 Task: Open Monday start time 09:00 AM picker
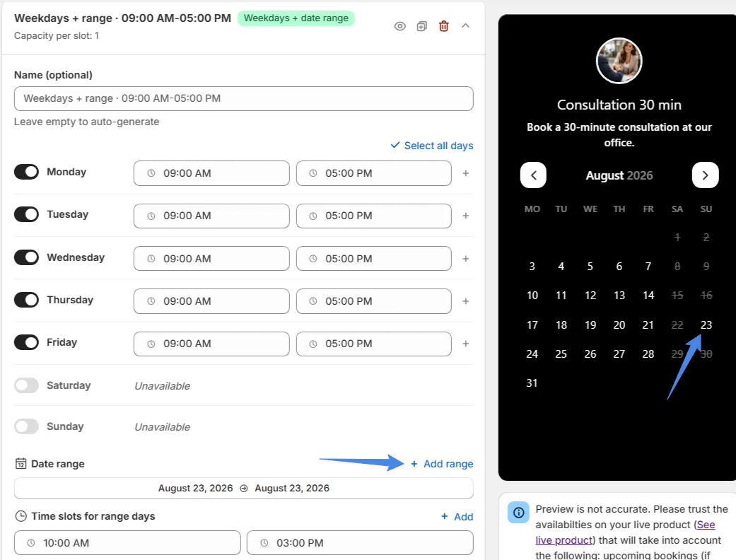click(x=211, y=173)
